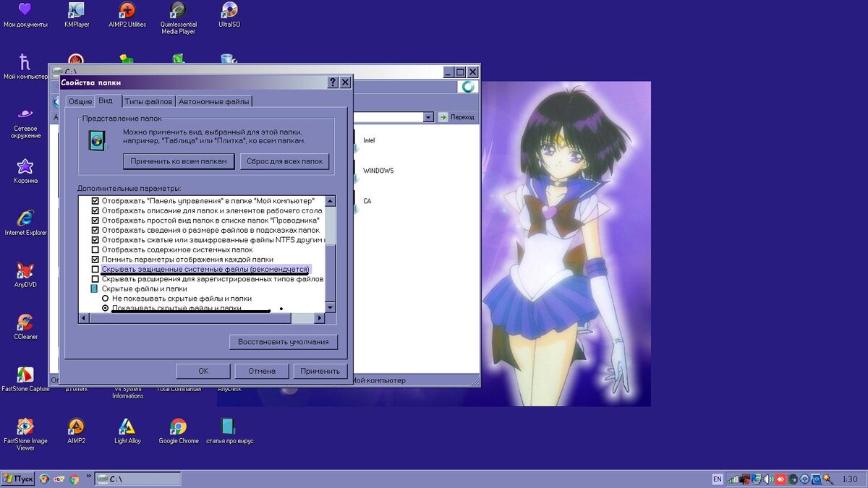Select the Quintessential Media Player icon
868x488 pixels.
click(x=178, y=18)
